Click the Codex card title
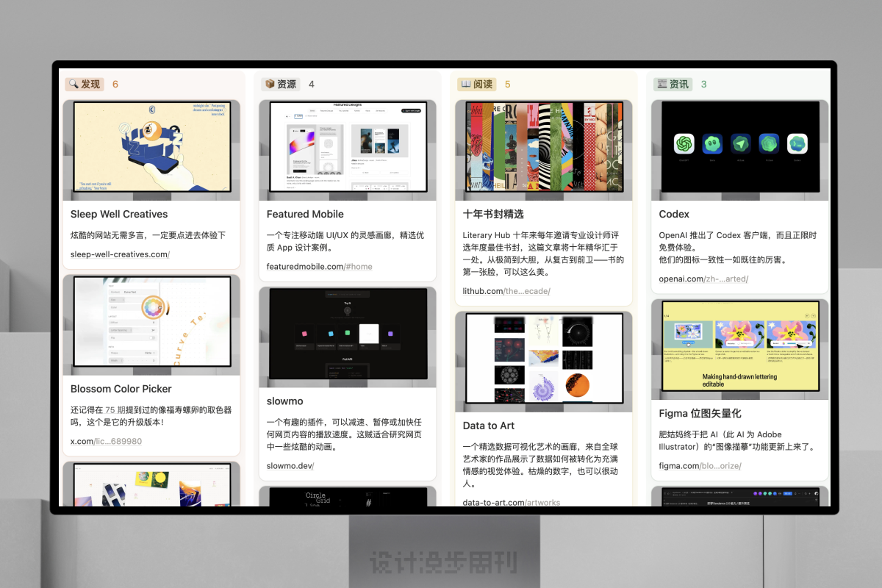The height and width of the screenshot is (588, 882). (674, 214)
